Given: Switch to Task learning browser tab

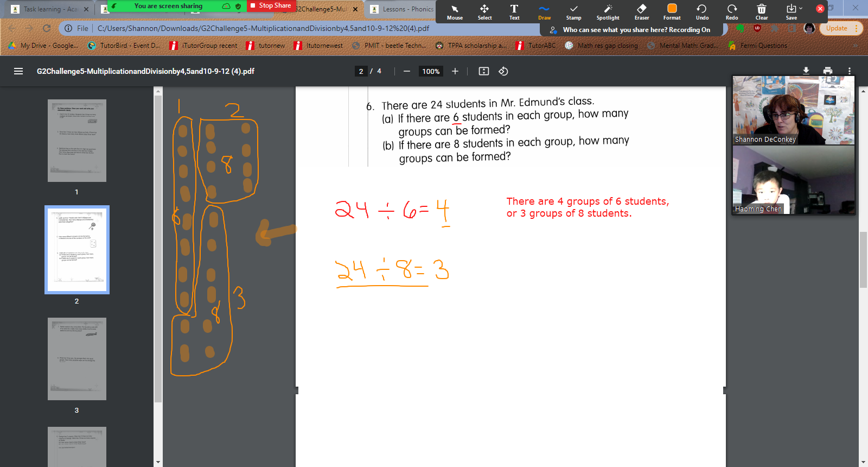Looking at the screenshot, I should [x=49, y=9].
